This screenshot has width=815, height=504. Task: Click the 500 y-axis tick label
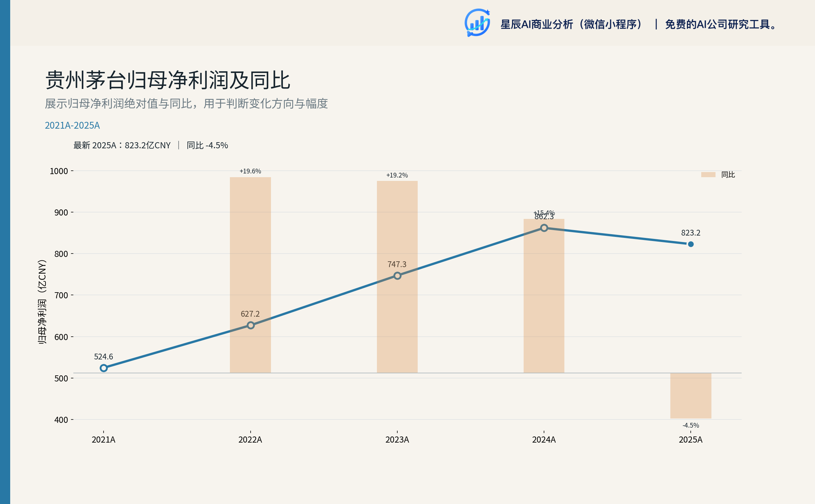click(x=61, y=378)
